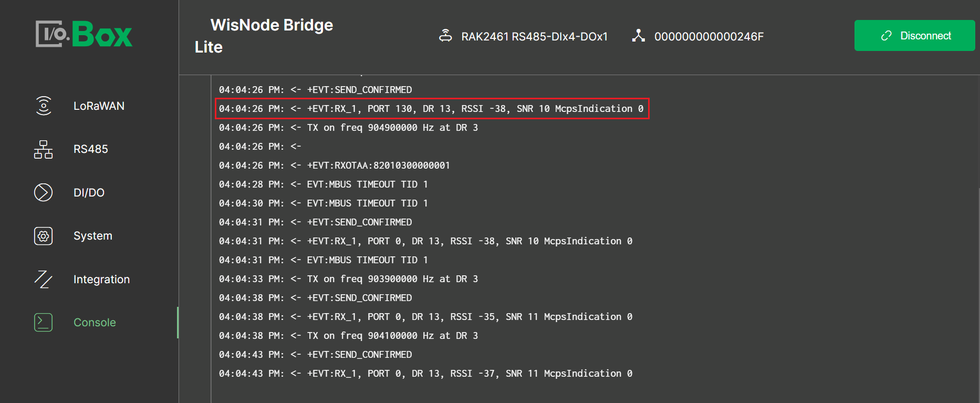
Task: Click the RS485 network icon
Action: pyautogui.click(x=44, y=149)
